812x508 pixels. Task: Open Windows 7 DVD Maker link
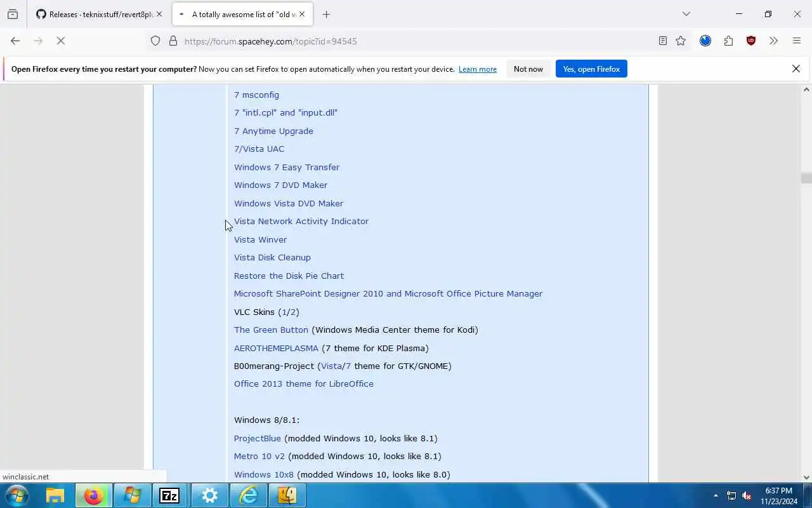[280, 185]
